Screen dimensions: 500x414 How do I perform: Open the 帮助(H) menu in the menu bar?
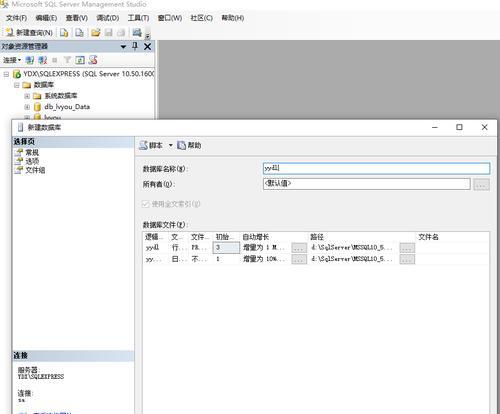(233, 18)
